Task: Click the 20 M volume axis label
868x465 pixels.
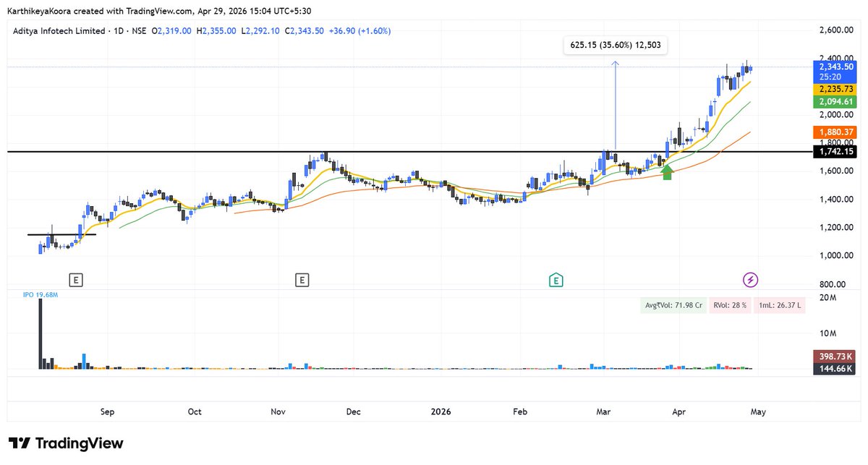Action: [x=828, y=298]
